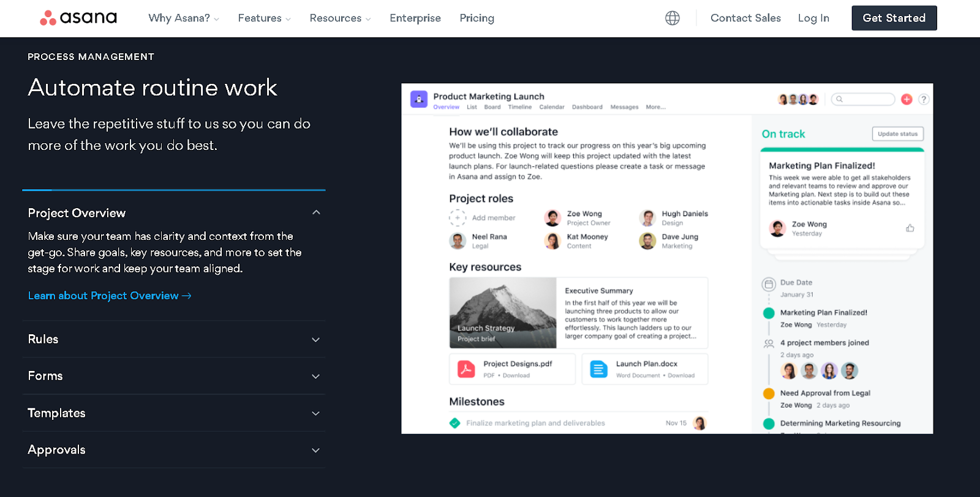This screenshot has height=497, width=980.
Task: Expand the Forms section
Action: coord(316,376)
